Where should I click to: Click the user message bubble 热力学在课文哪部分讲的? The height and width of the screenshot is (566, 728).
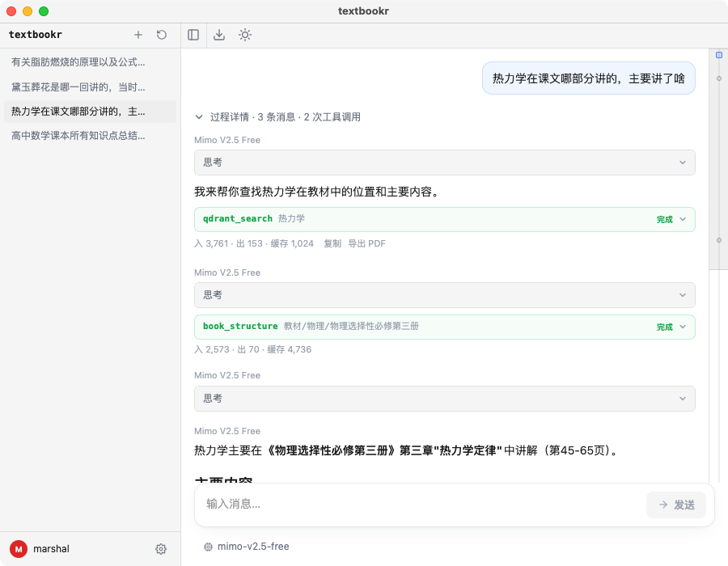click(588, 78)
